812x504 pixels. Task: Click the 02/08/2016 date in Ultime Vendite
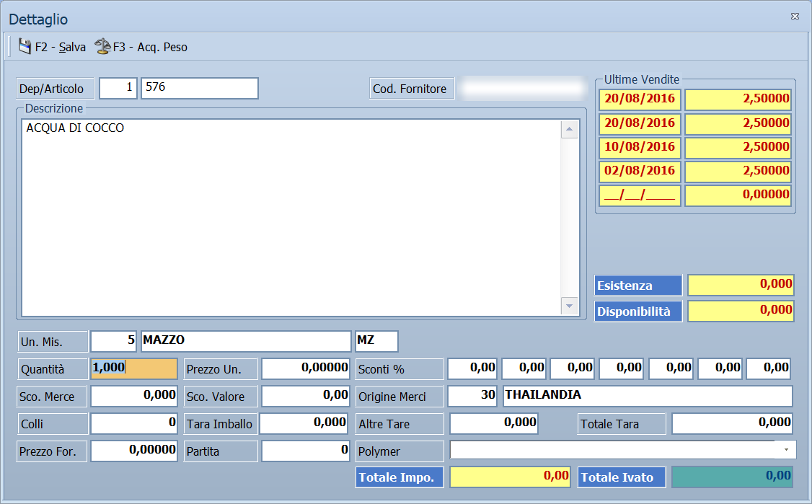pyautogui.click(x=640, y=172)
